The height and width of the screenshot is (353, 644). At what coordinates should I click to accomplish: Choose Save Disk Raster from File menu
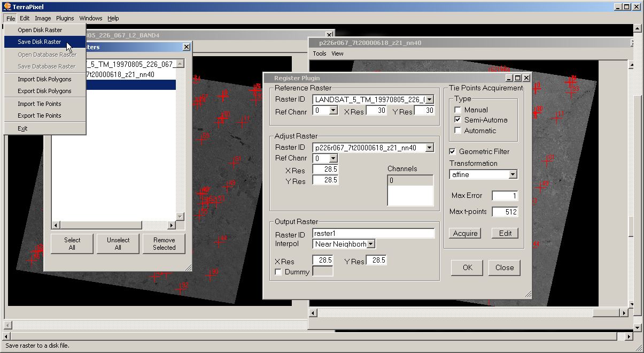point(40,42)
